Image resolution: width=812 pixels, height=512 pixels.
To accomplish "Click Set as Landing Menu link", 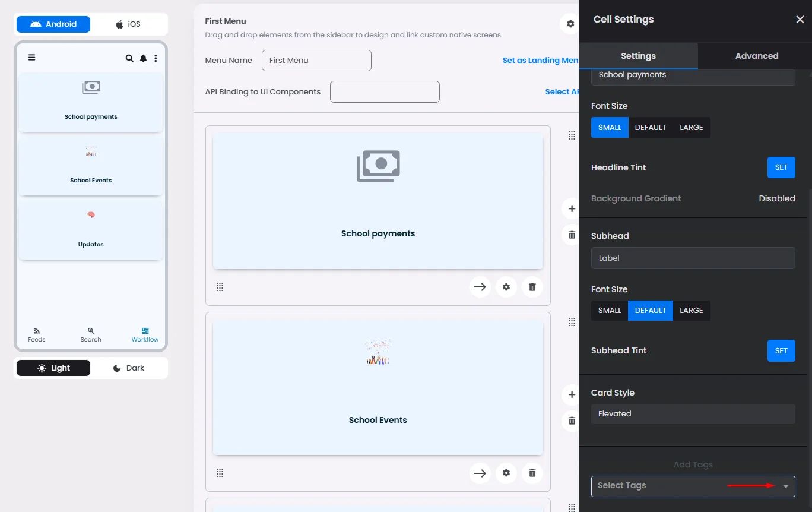I will (x=540, y=61).
